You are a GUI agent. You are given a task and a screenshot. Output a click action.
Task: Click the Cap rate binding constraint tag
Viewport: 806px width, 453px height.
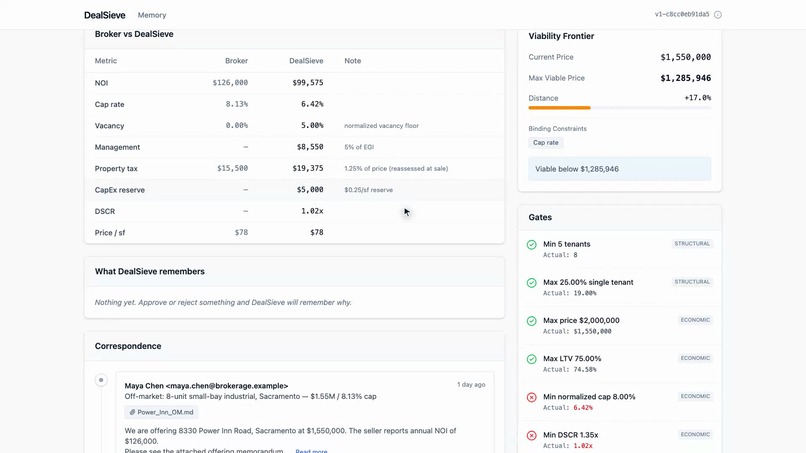tap(545, 142)
